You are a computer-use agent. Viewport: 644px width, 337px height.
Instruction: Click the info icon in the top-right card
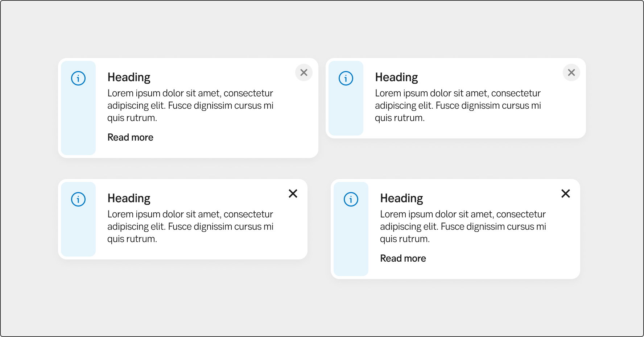point(346,78)
